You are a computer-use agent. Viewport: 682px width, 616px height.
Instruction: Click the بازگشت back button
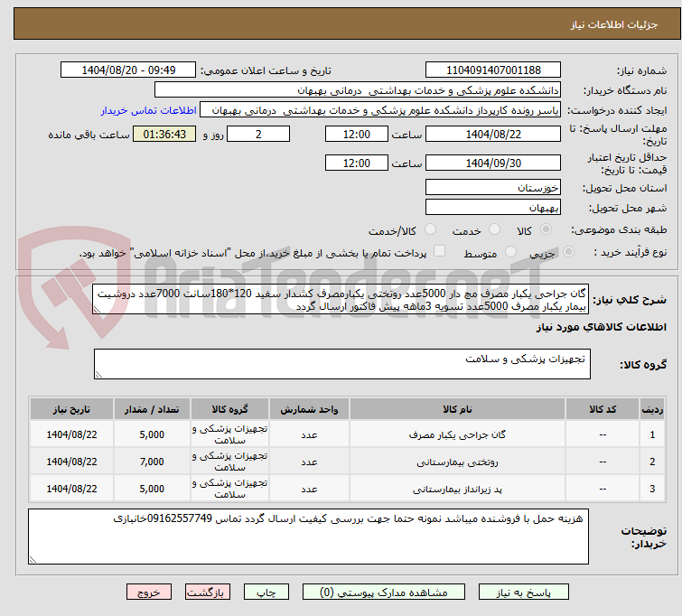pos(208,593)
